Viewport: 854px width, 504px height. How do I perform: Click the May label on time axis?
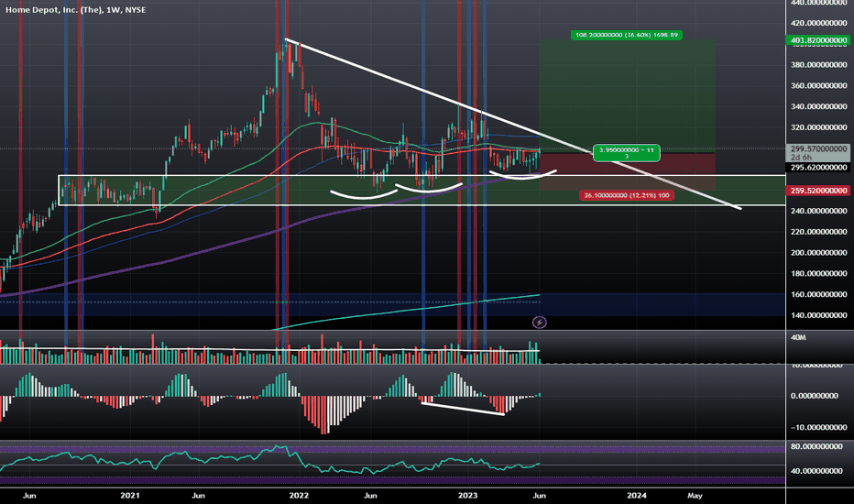pos(695,495)
